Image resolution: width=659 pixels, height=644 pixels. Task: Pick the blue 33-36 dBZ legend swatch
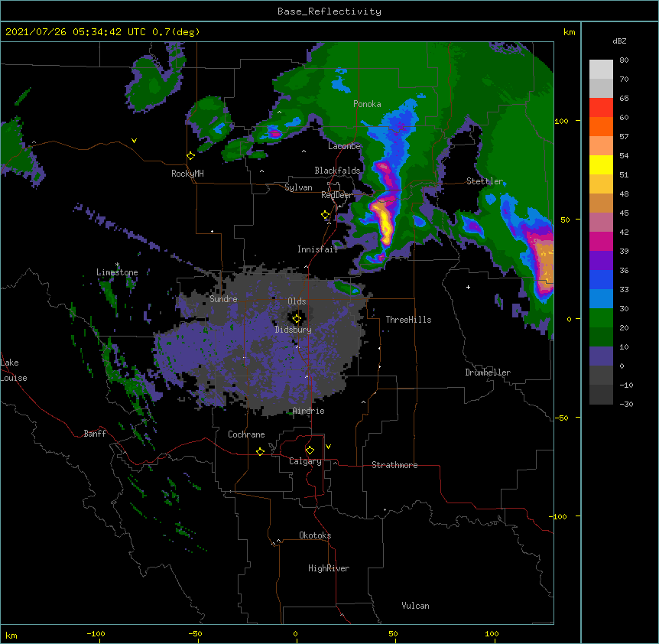(601, 279)
